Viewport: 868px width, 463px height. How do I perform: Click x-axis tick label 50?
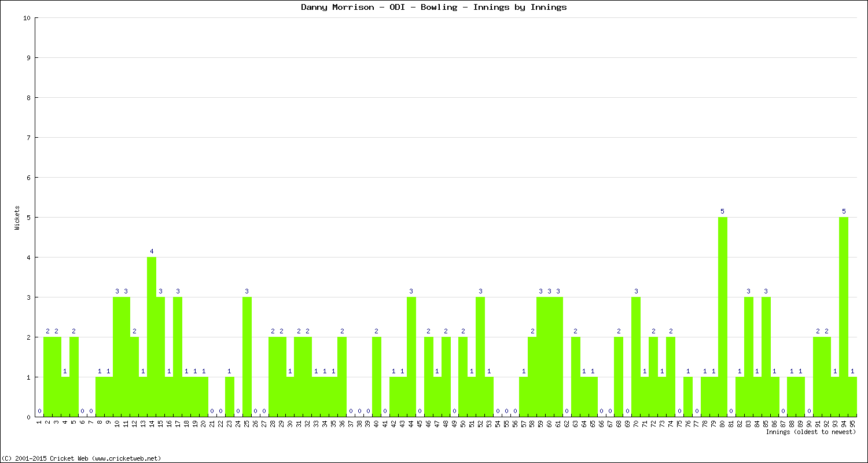[463, 423]
